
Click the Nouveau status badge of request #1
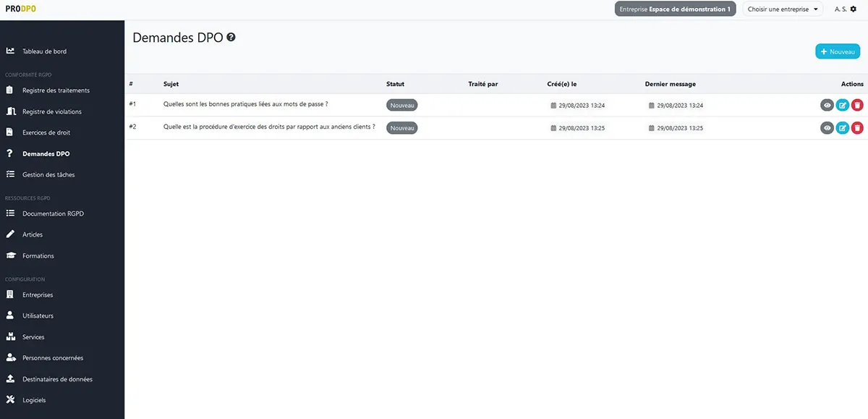(402, 105)
